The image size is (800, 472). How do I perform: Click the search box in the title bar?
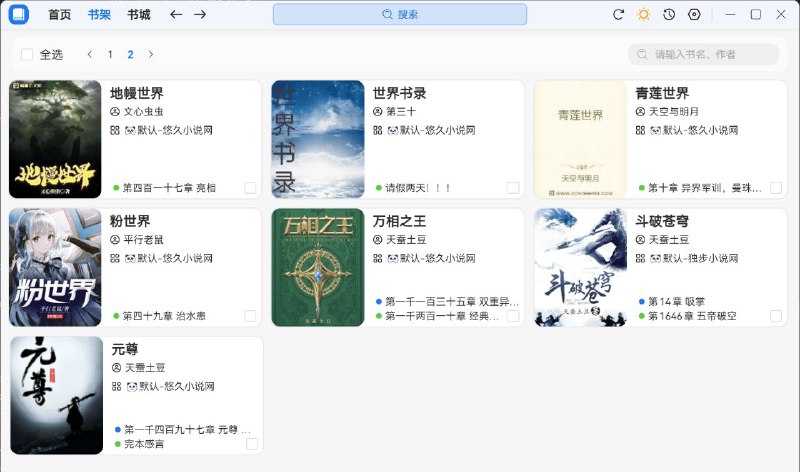pyautogui.click(x=400, y=14)
